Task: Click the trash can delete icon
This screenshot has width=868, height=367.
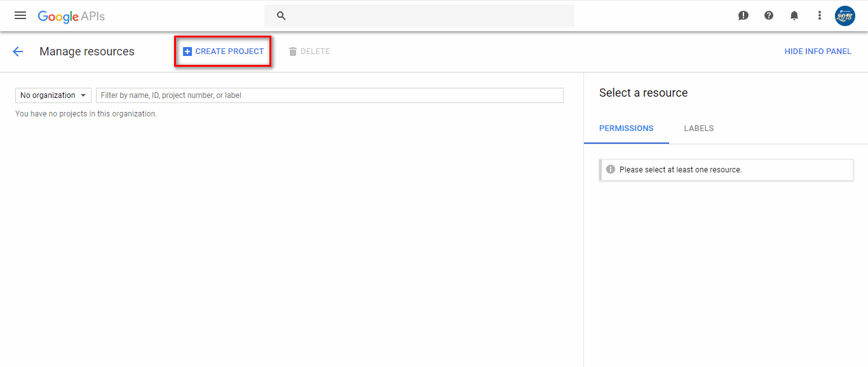Action: [x=293, y=52]
